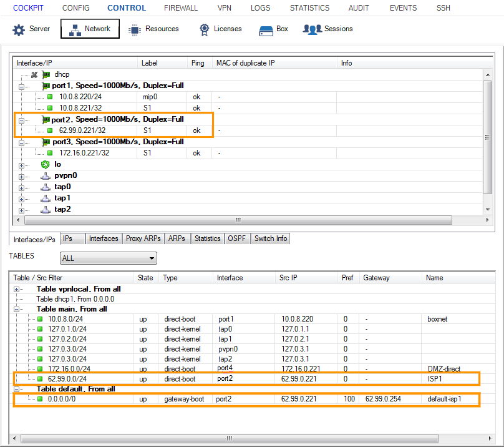Select the Network topology icon

tap(75, 30)
